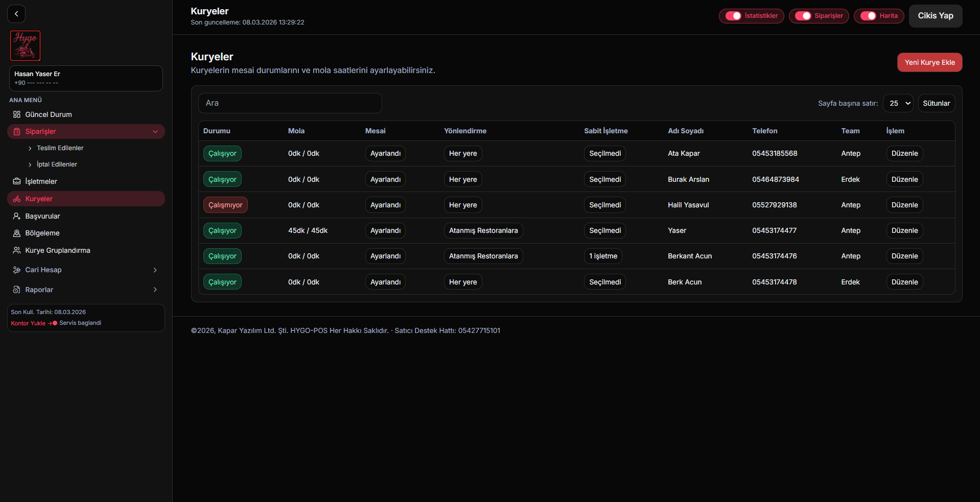Open the rows per page dropdown

pyautogui.click(x=898, y=103)
